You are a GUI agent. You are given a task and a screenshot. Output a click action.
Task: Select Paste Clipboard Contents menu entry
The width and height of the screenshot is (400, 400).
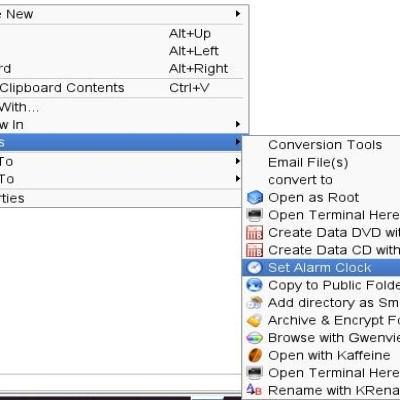(122, 88)
